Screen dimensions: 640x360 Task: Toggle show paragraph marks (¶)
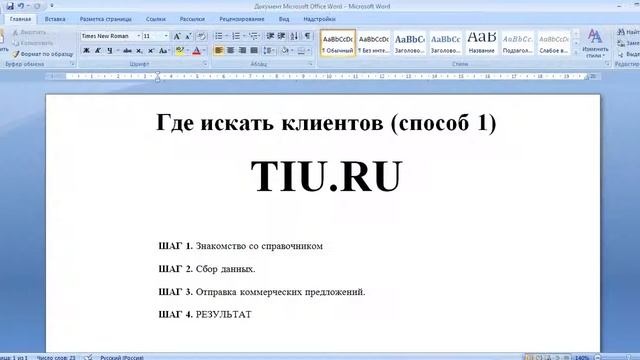coord(307,36)
